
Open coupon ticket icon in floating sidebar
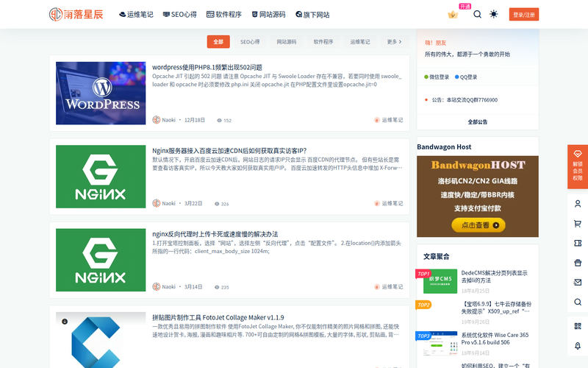[x=578, y=243]
